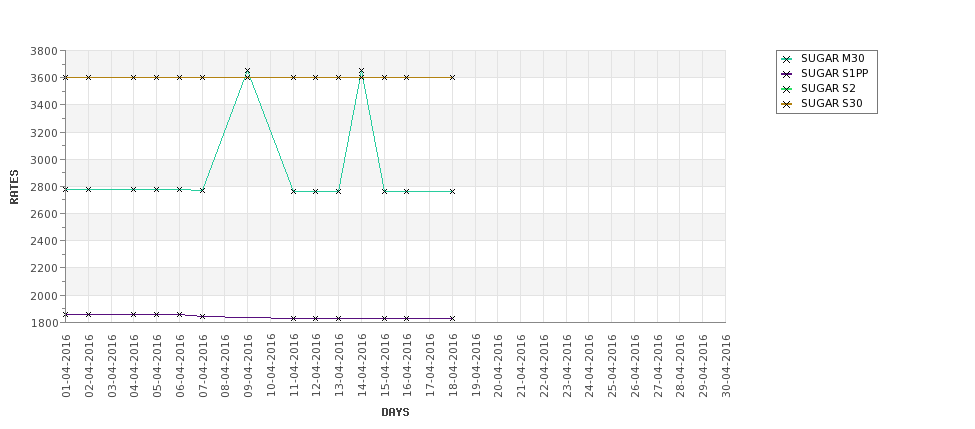Click the green line data point on 07-04-2016
The height and width of the screenshot is (429, 975).
point(202,190)
